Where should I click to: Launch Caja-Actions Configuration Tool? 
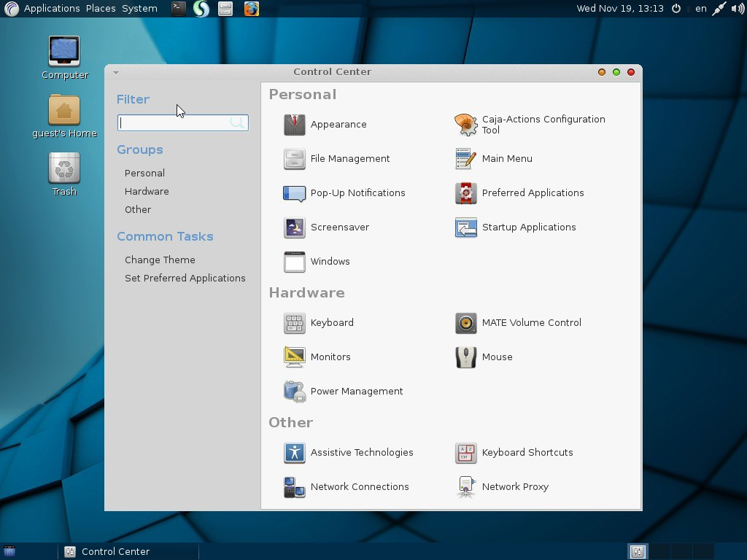point(530,124)
